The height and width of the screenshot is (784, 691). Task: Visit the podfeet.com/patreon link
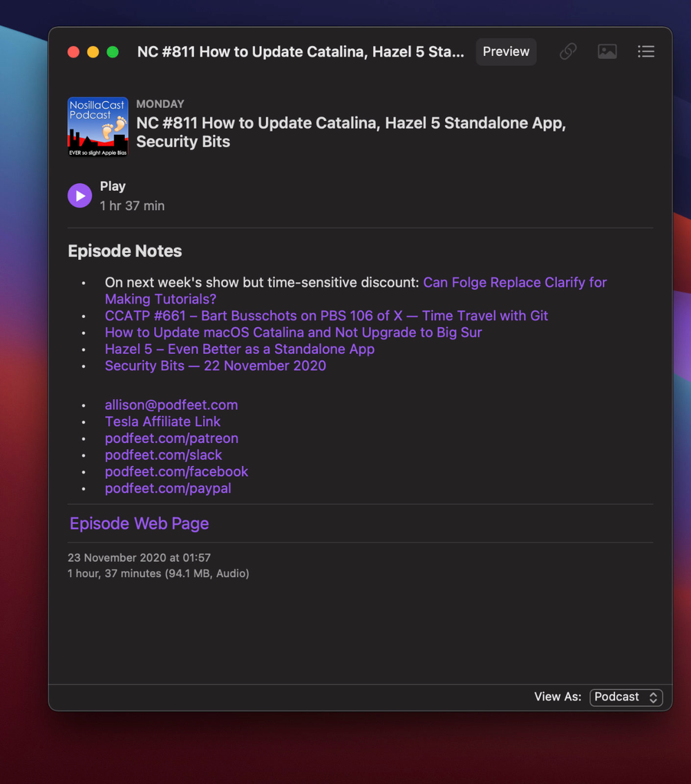(171, 438)
